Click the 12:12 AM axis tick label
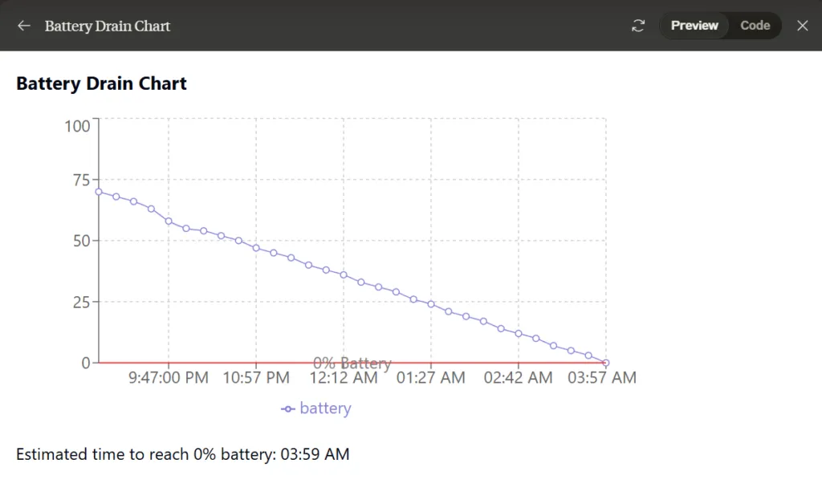This screenshot has width=822, height=504. (344, 378)
